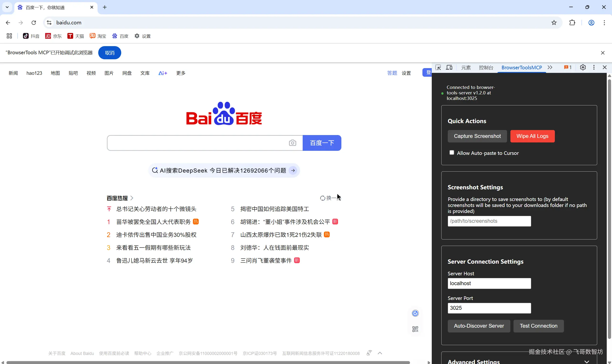The image size is (612, 364).
Task: Open the AI搜索DeepSeek banner link
Action: click(x=224, y=170)
